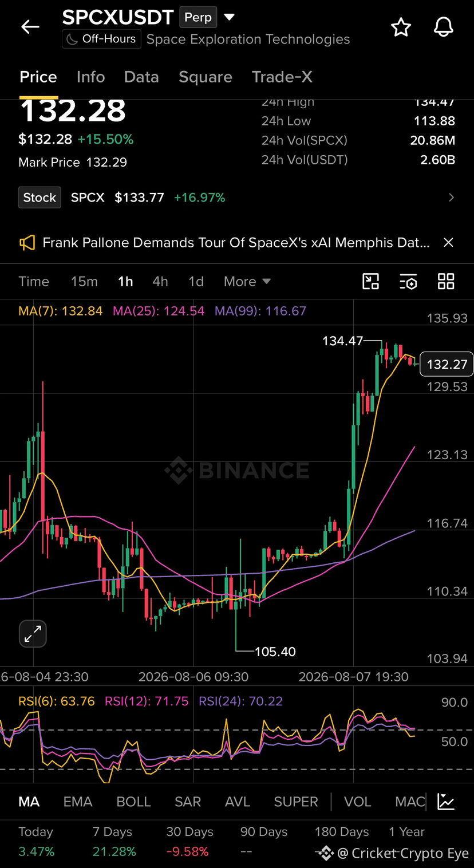Tap the 180 Days performance column
This screenshot has height=868, width=474.
coord(342,842)
